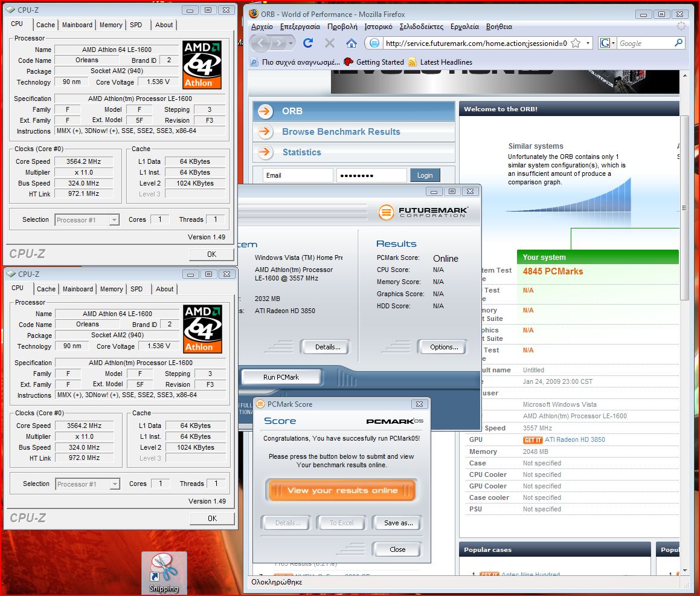The width and height of the screenshot is (700, 596).
Task: Click Login button on ORB page
Action: (425, 175)
